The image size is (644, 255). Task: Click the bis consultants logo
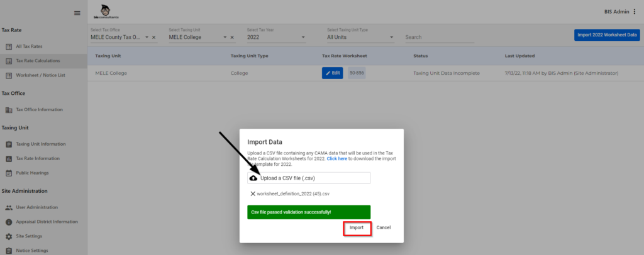coord(109,11)
